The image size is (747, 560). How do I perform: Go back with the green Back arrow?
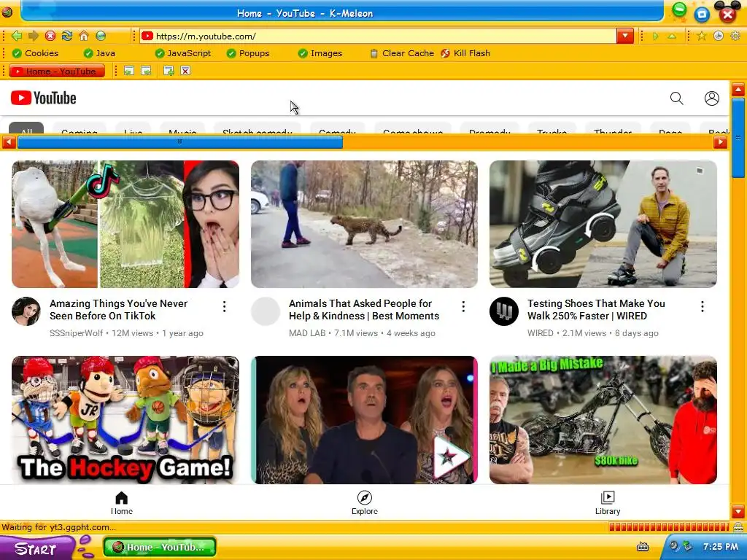[17, 36]
